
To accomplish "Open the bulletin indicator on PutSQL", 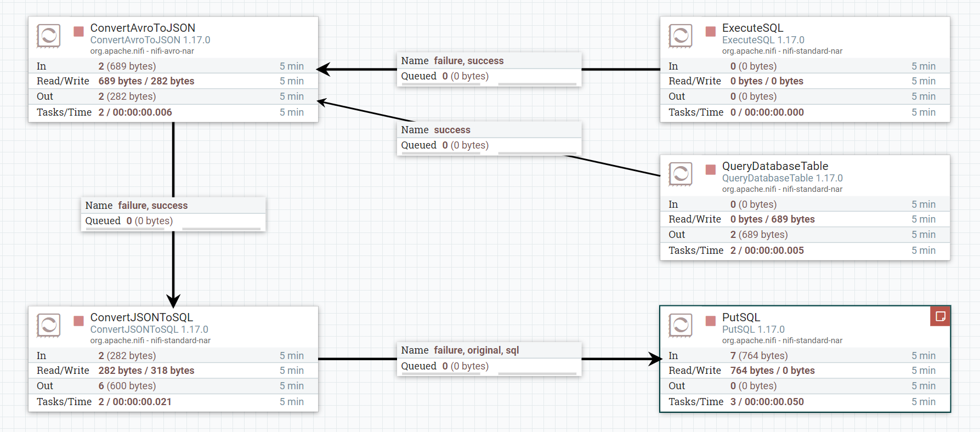I will click(940, 316).
